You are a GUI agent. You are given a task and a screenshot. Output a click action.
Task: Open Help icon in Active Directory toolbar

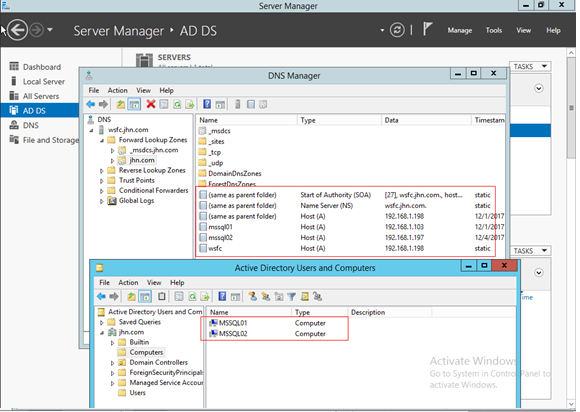[x=222, y=297]
